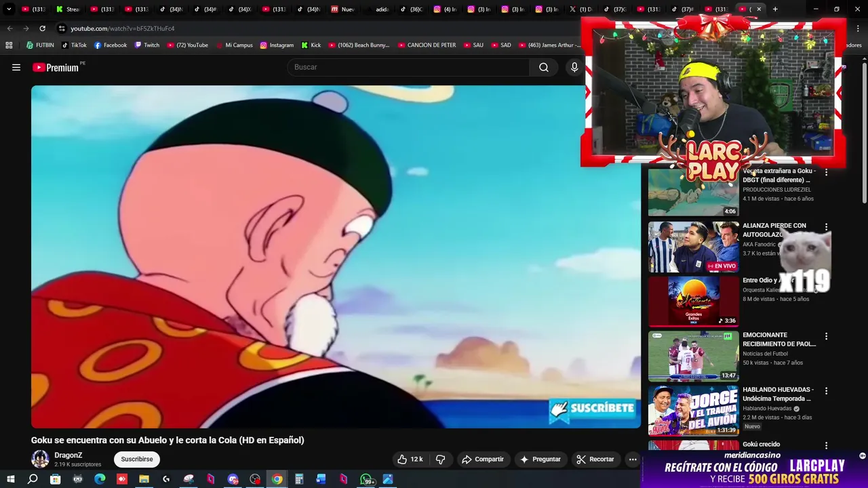Focus the Buscar search field
This screenshot has height=488, width=868.
coord(409,67)
